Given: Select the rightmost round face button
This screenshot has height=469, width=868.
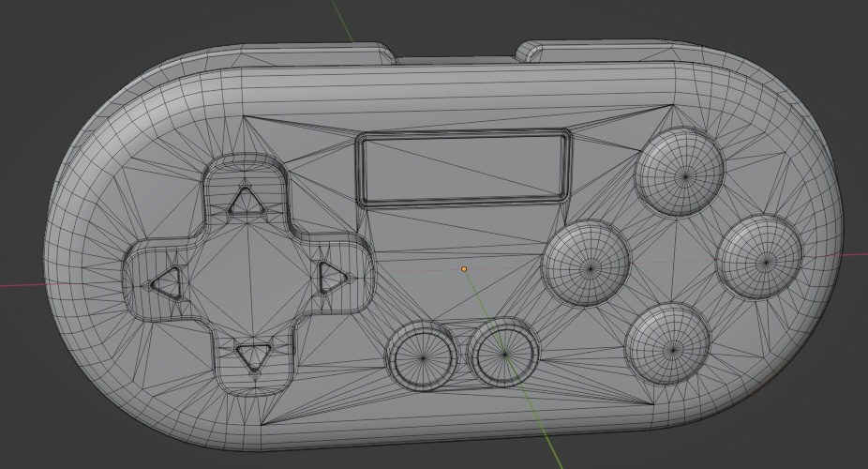Looking at the screenshot, I should 759,257.
